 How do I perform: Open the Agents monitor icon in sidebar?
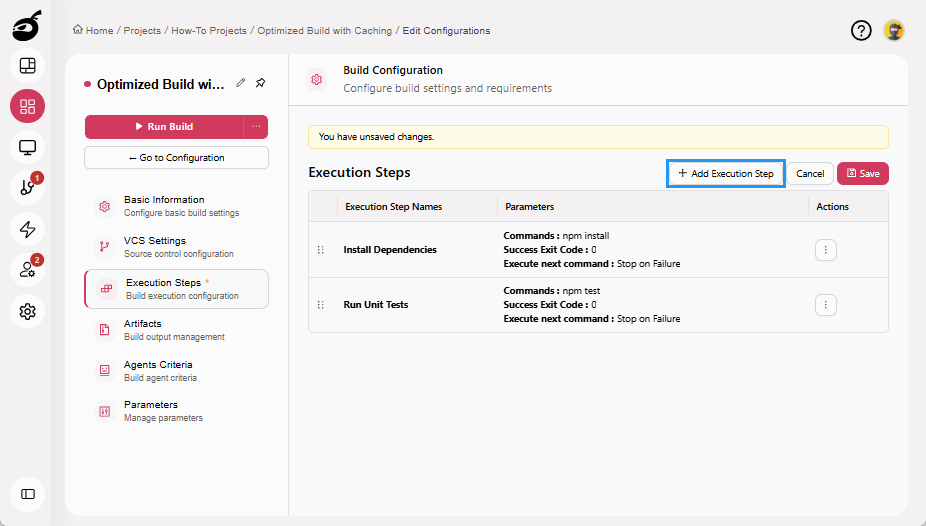pos(27,147)
